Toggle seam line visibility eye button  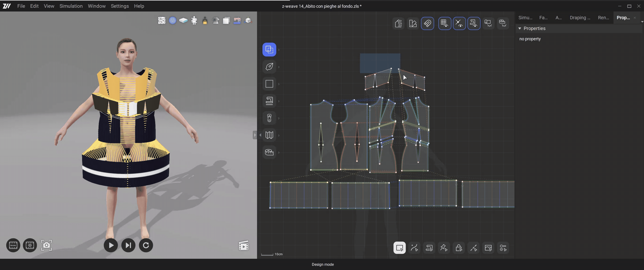point(459,23)
